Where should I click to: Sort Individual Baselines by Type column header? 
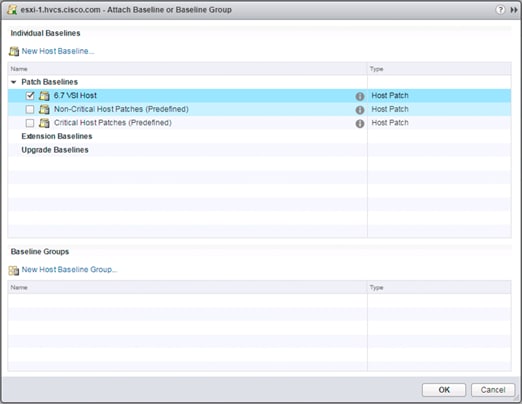pyautogui.click(x=439, y=69)
